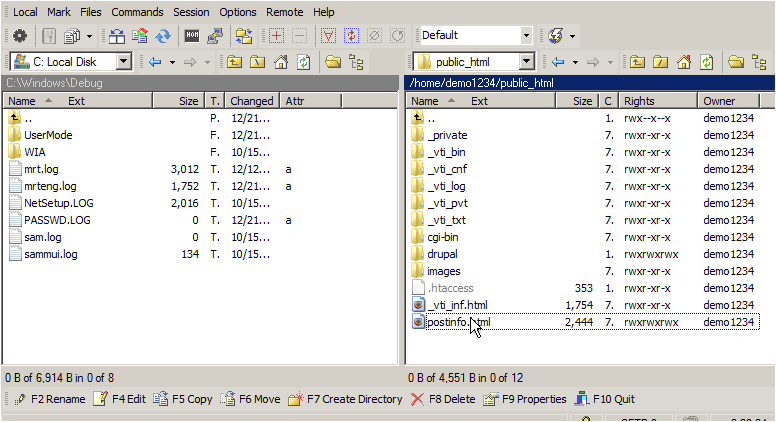Select mrt.log in local panel
776x422 pixels.
tap(41, 169)
